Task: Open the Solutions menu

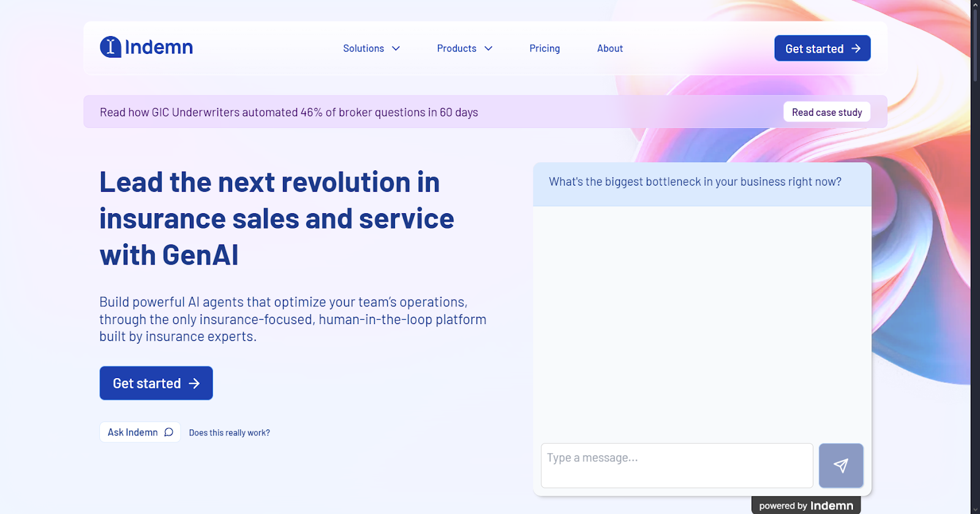Action: click(371, 48)
